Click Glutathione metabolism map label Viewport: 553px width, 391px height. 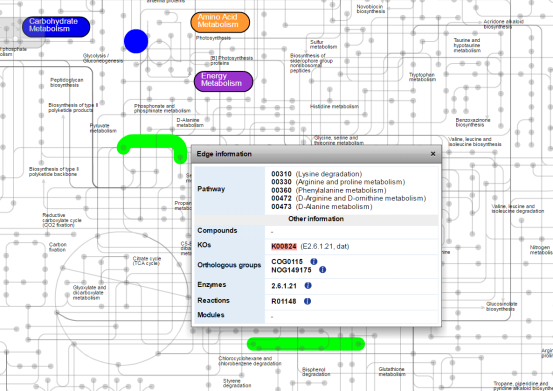[x=391, y=372]
